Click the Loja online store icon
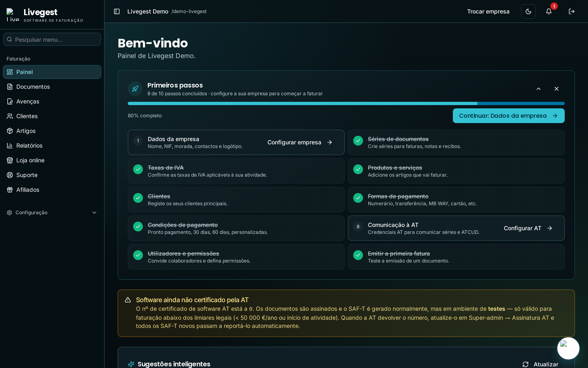The image size is (588, 368). pyautogui.click(x=10, y=160)
